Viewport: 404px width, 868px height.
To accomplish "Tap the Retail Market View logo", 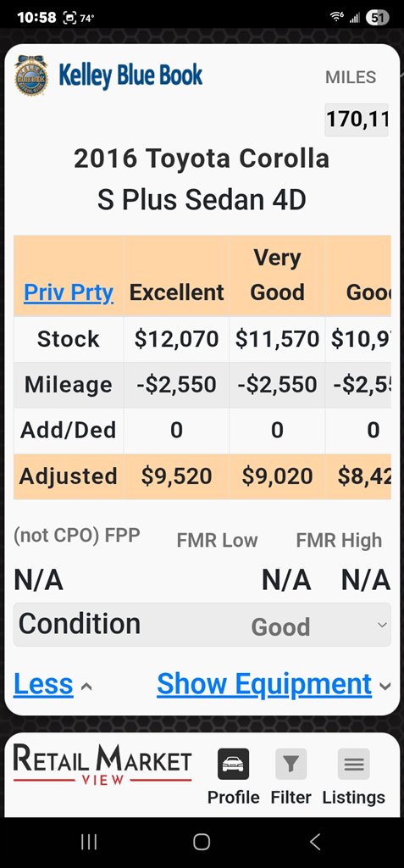I will pos(102,765).
